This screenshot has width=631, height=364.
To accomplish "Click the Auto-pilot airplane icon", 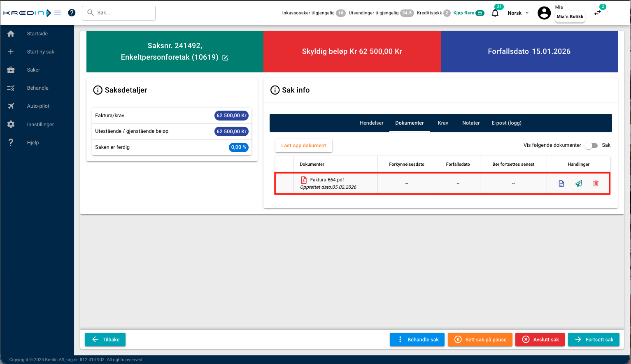I will (11, 106).
